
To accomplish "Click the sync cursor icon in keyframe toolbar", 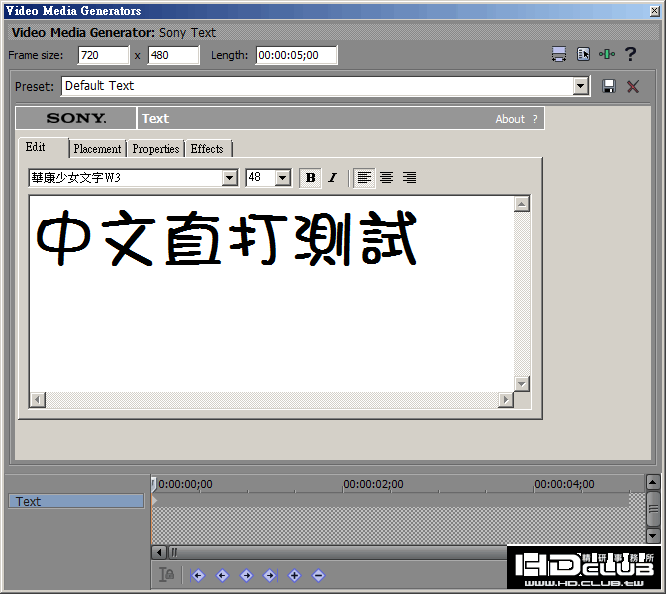I will (166, 575).
